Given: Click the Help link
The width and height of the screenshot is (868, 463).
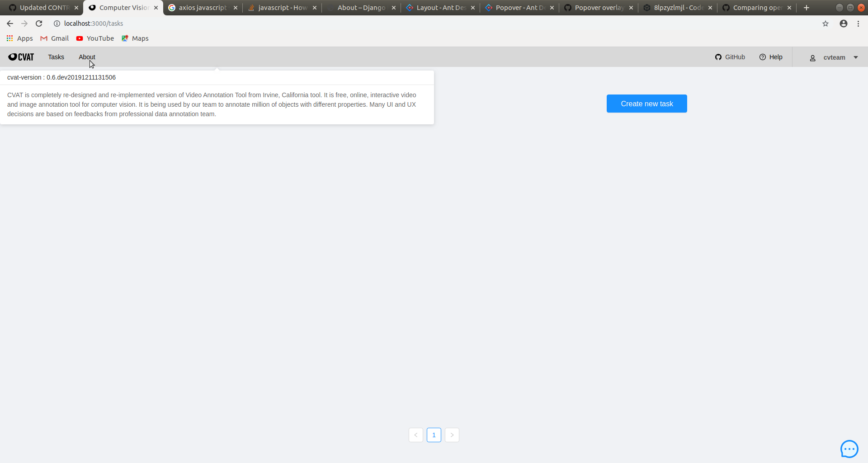Looking at the screenshot, I should pyautogui.click(x=771, y=57).
